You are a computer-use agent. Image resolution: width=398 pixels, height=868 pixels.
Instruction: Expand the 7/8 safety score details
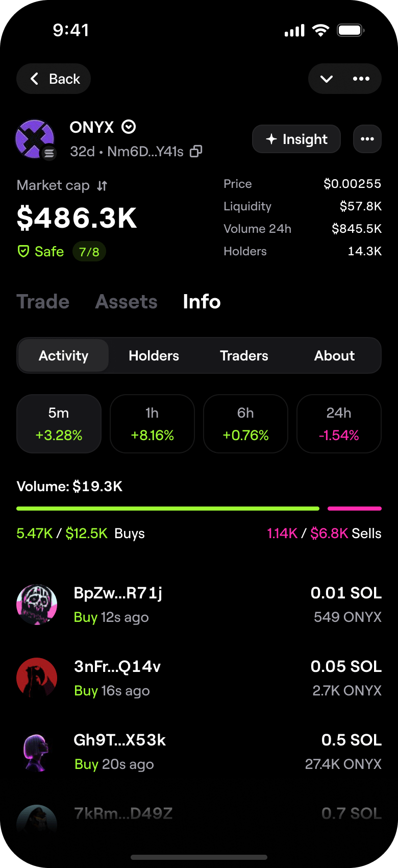click(x=89, y=252)
